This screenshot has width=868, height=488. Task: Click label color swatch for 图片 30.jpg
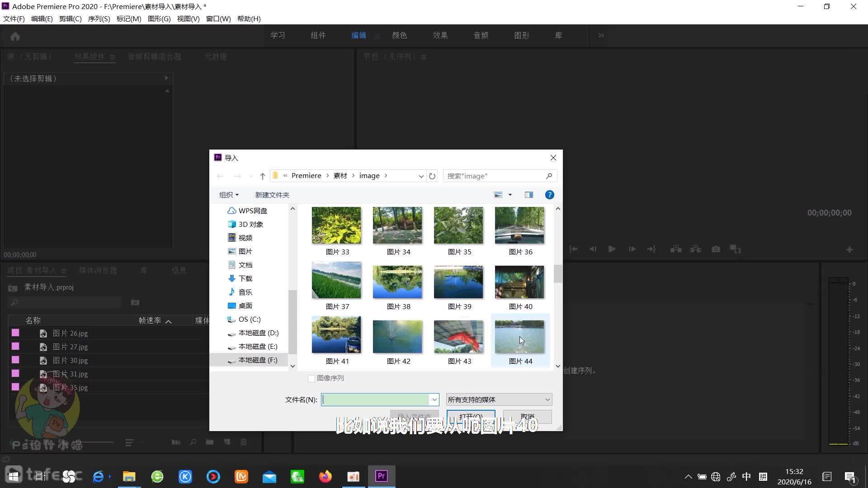point(15,360)
